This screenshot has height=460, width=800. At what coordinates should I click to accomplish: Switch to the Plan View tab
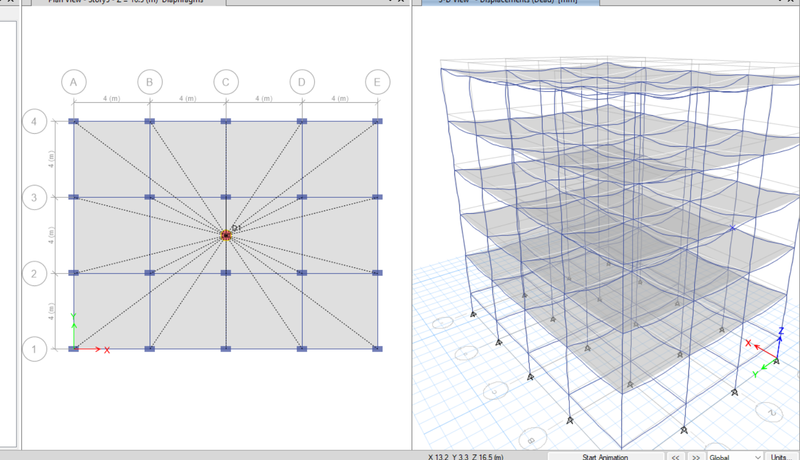click(x=128, y=2)
